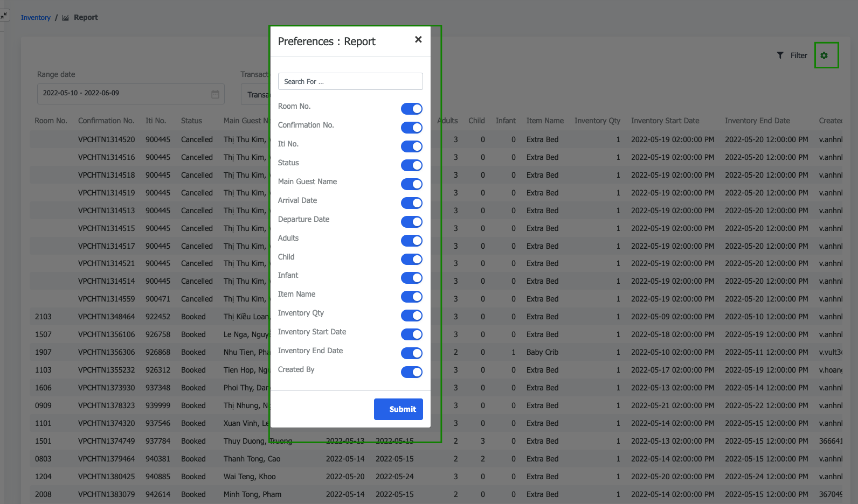Click the Item Name column header
Viewport: 858px width, 504px height.
click(x=545, y=121)
